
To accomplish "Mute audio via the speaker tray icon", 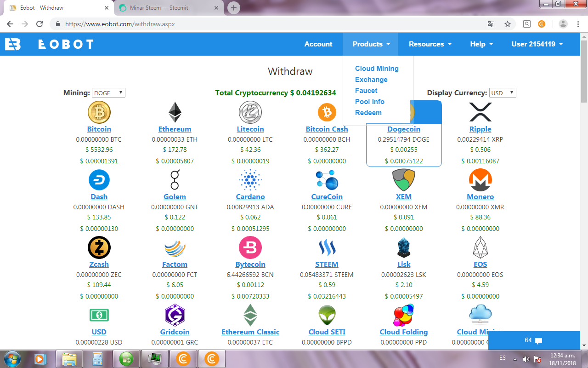I will pyautogui.click(x=526, y=359).
